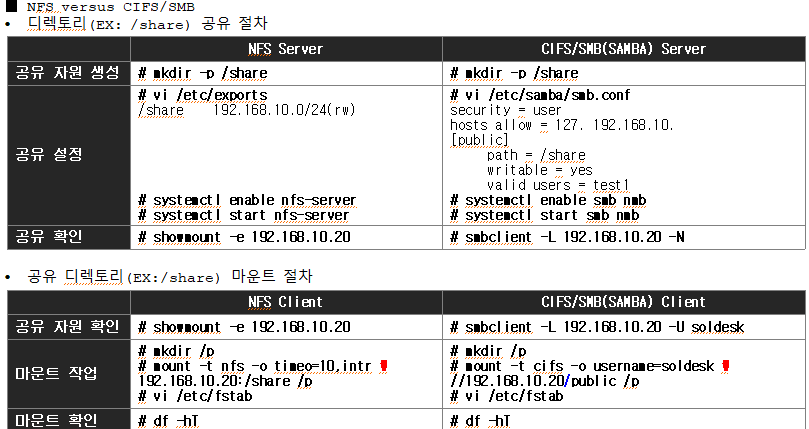The height and width of the screenshot is (429, 809).
Task: Click "# vi /etc/fstab" under NFS Client
Action: (x=195, y=396)
